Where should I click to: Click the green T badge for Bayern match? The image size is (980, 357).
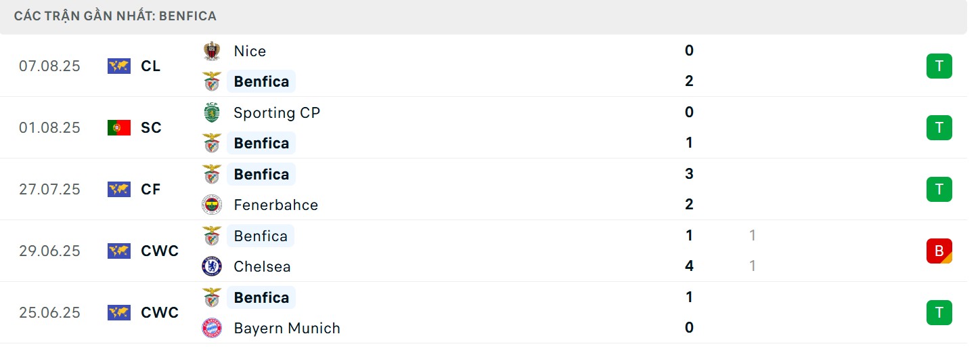point(939,312)
